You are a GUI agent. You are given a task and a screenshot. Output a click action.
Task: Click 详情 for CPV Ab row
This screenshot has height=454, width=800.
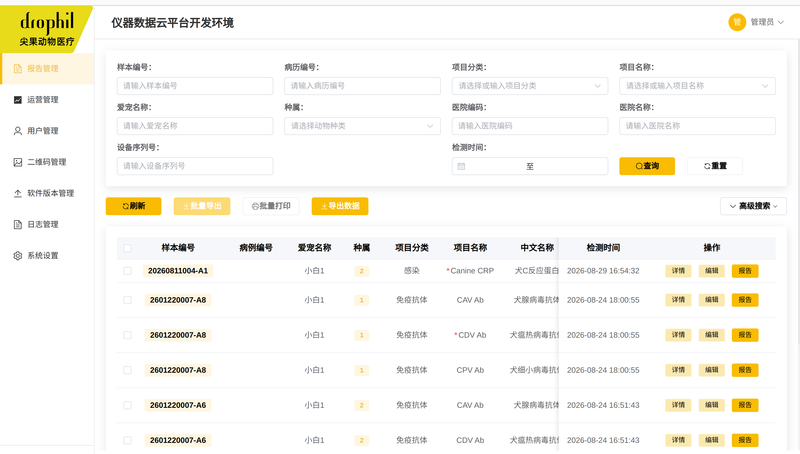tap(678, 370)
